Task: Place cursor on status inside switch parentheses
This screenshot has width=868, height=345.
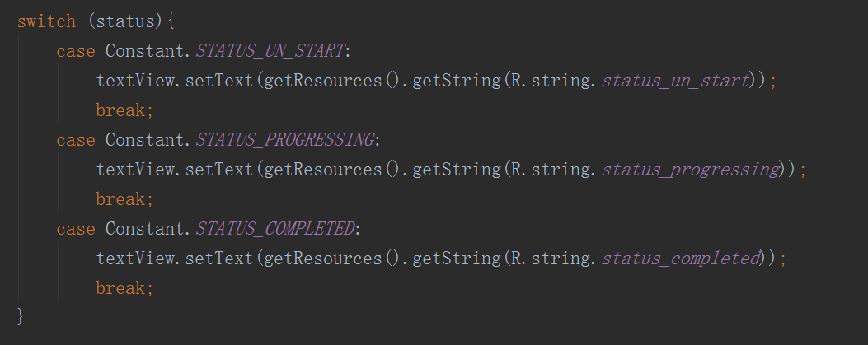Action: [x=124, y=21]
